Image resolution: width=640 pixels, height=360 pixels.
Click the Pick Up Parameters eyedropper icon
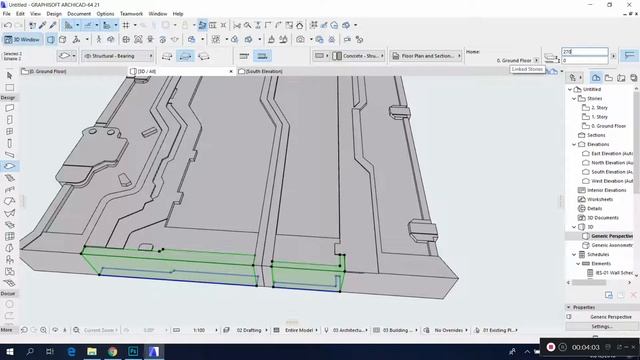(x=42, y=25)
